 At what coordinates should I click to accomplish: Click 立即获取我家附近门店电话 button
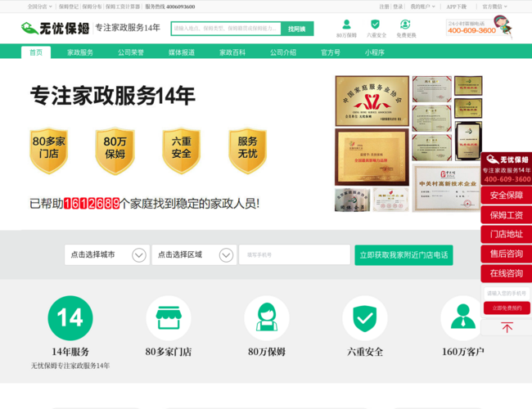tap(404, 255)
